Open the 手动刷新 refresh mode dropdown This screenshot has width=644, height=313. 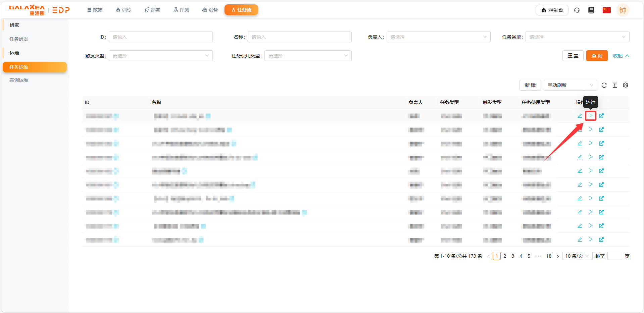click(570, 85)
